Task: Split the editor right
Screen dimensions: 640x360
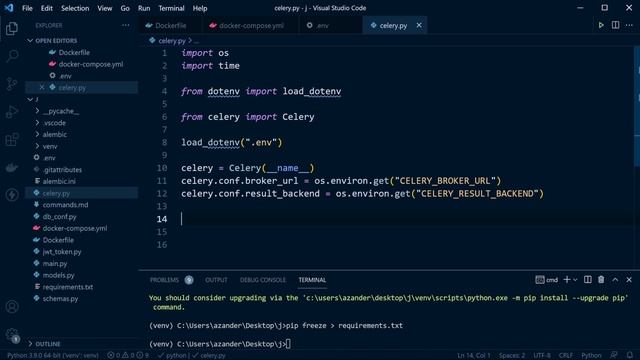Action: (615, 25)
